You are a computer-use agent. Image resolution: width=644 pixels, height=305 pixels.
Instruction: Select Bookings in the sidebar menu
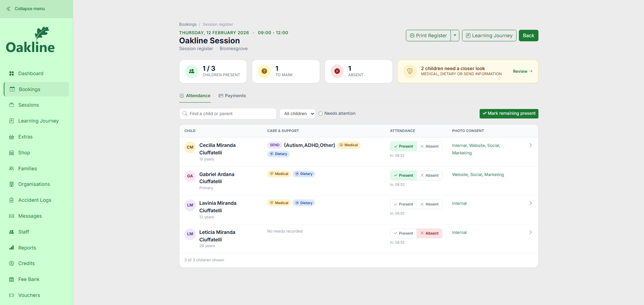36,89
